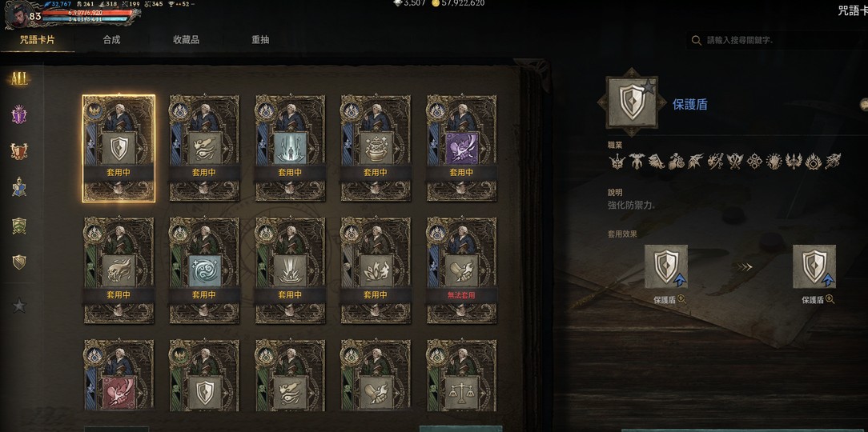Select the blue shield category filter icon
Viewport: 868px width, 432px height.
tap(19, 188)
